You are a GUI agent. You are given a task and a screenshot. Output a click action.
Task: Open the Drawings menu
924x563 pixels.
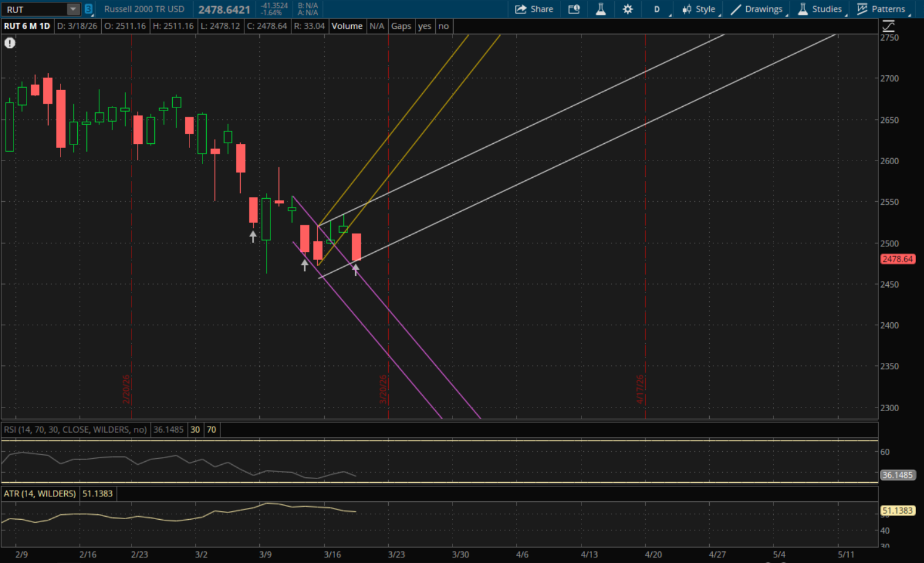point(757,9)
